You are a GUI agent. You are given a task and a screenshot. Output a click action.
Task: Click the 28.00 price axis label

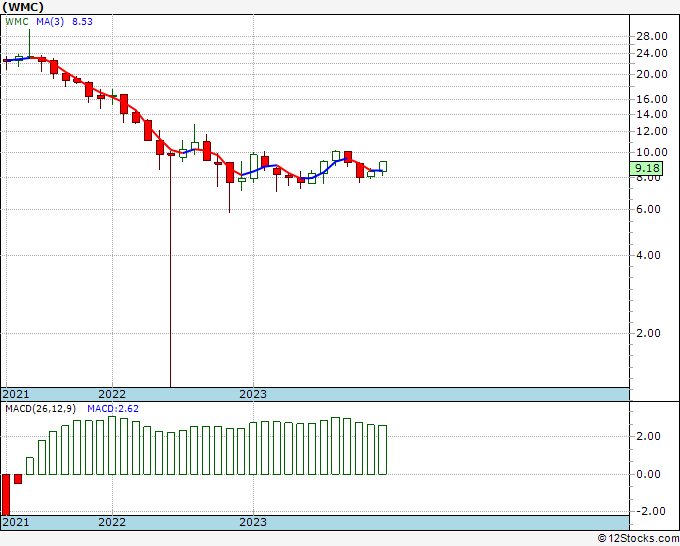[651, 36]
